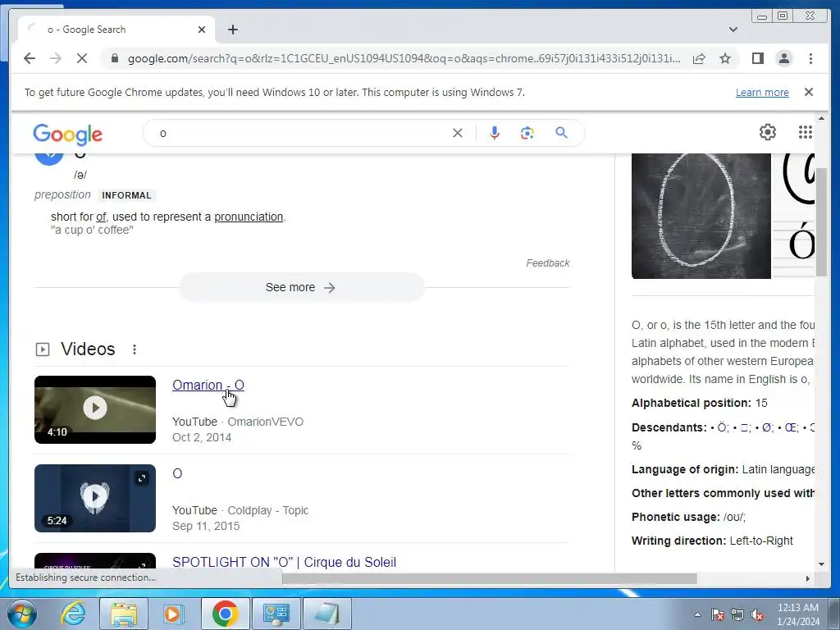
Task: Open Windows Explorer folder from taskbar
Action: [x=124, y=614]
